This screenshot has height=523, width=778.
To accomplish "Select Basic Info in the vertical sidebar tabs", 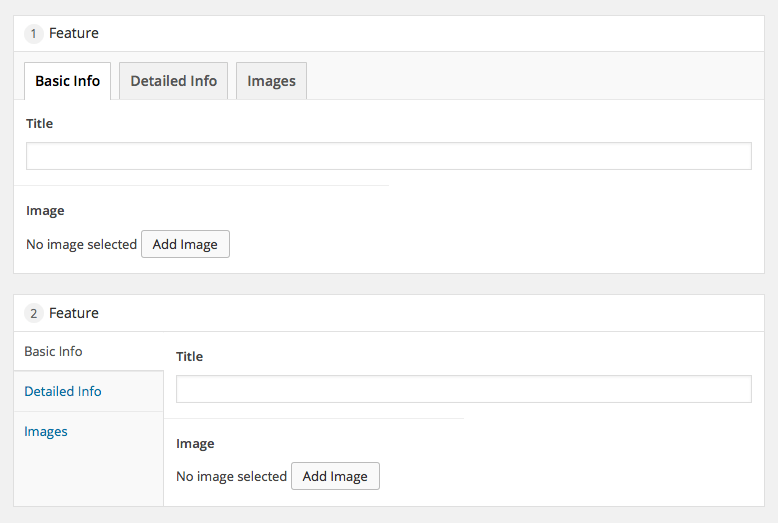I will pos(53,351).
